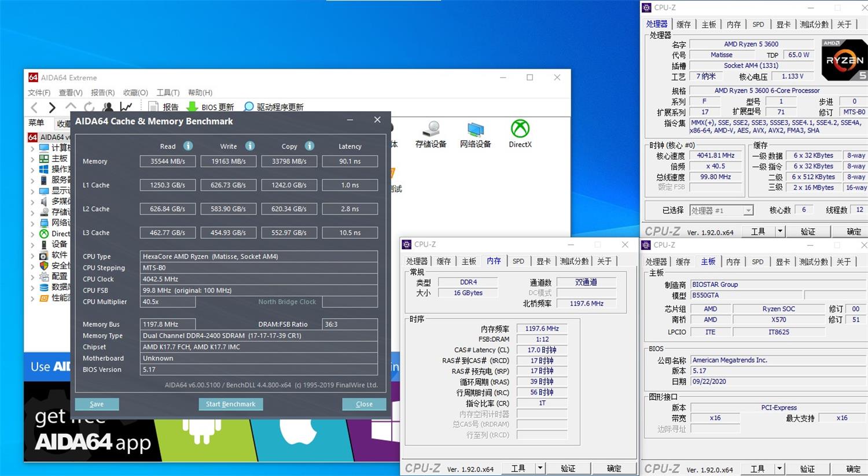This screenshot has height=476, width=868.
Task: Click Start Benchmark button
Action: [230, 404]
